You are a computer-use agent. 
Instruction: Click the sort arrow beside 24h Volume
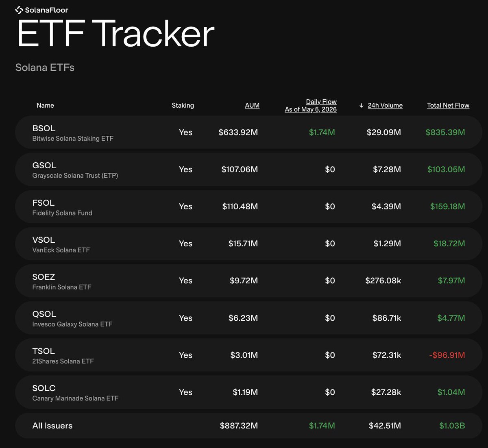point(361,106)
